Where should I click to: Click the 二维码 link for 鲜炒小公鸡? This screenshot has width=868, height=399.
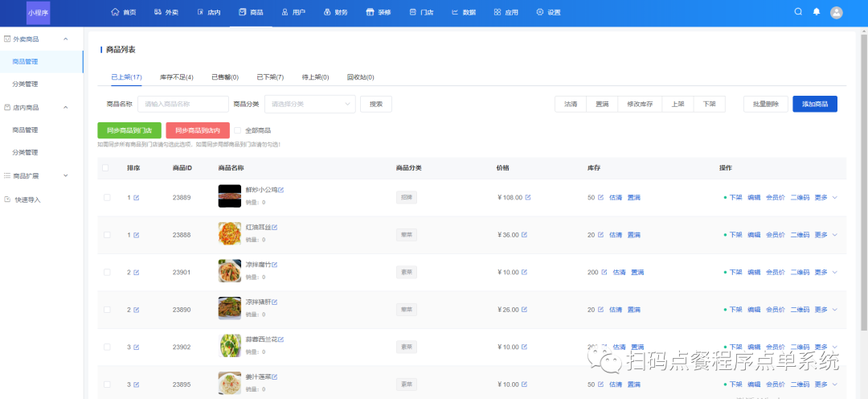tap(800, 197)
